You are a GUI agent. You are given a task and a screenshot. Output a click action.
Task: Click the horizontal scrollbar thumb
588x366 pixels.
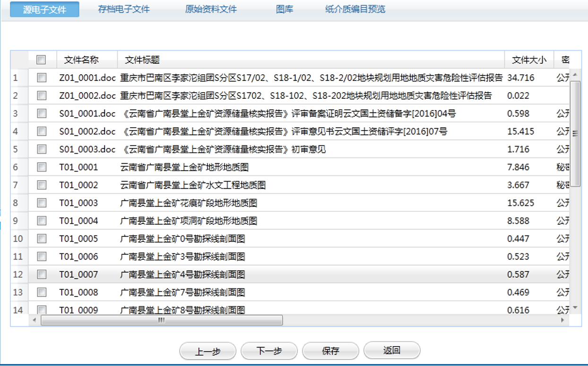pos(162,320)
